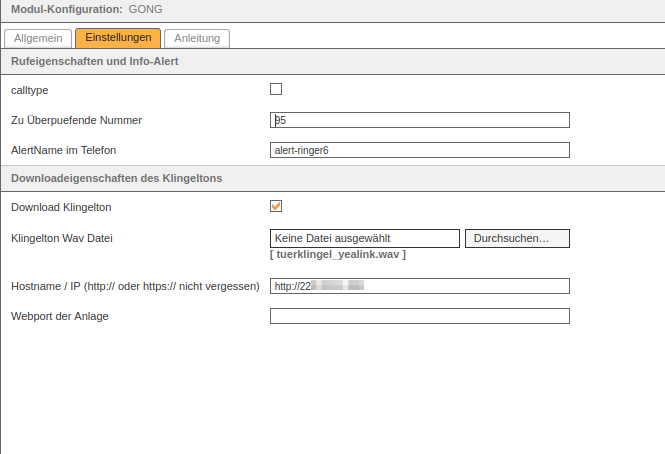Click the 'Webport der Anlage' label
Screen dimensions: 665x454
(x=59, y=316)
